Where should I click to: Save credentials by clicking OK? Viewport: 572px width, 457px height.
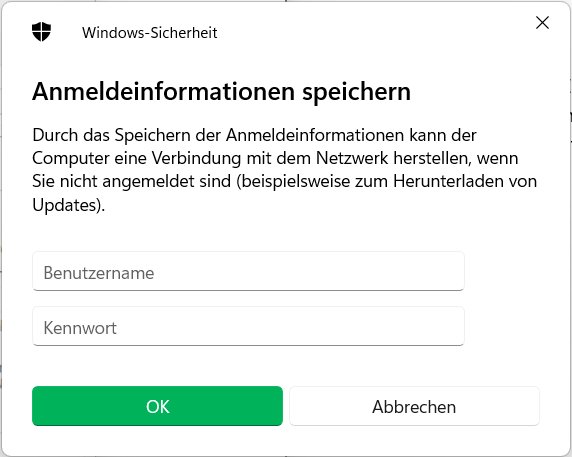click(157, 406)
